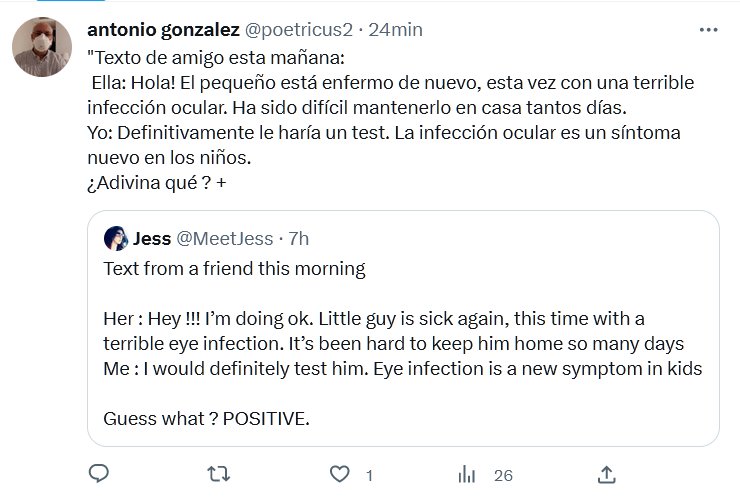Click the @MeetJess handle
This screenshot has width=740, height=500.
point(223,239)
